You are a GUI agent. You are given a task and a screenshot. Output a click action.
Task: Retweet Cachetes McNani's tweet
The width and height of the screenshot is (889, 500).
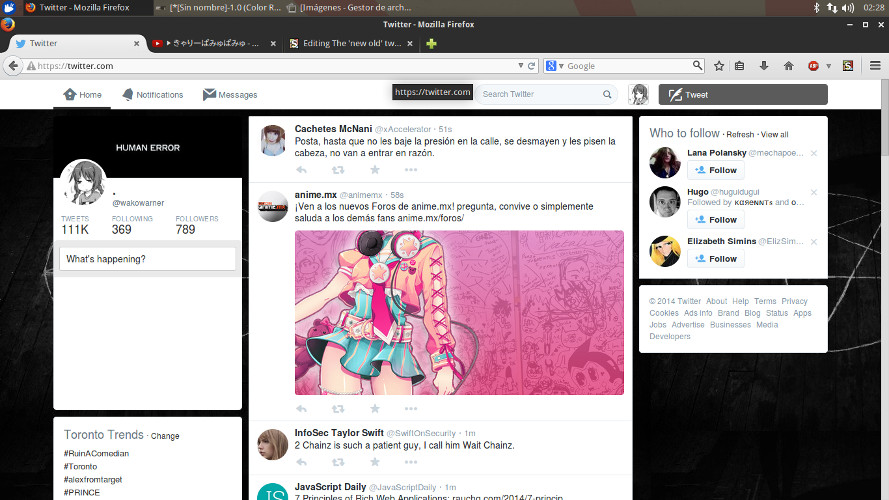click(338, 170)
